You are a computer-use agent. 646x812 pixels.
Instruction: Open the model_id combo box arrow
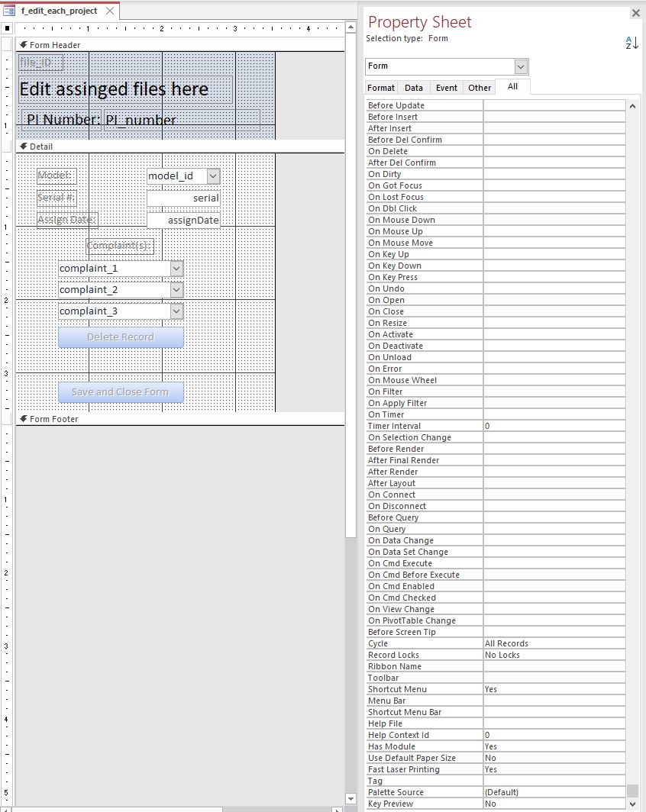(214, 176)
